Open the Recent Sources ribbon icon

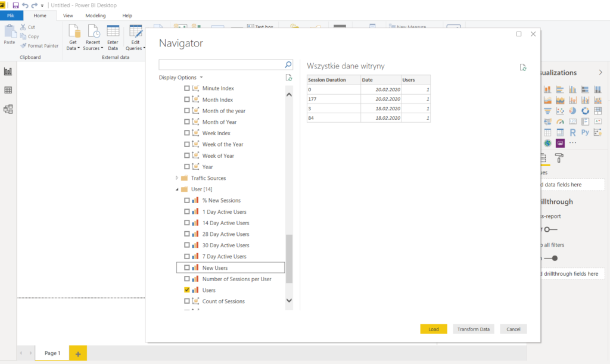point(94,32)
